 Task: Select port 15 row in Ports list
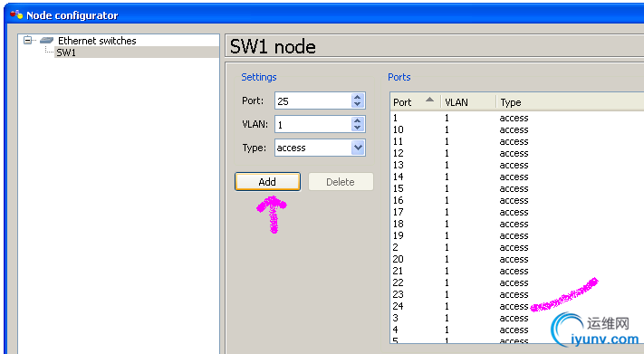(517, 188)
